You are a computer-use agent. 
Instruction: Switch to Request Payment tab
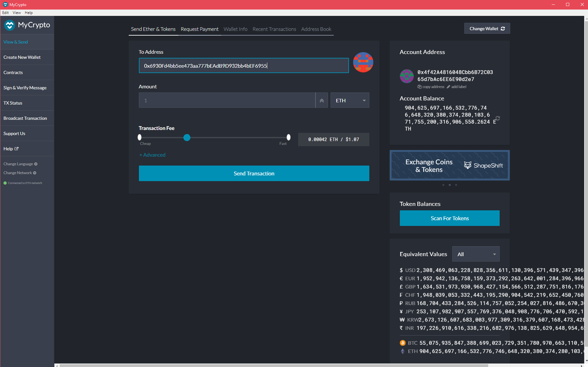[200, 29]
